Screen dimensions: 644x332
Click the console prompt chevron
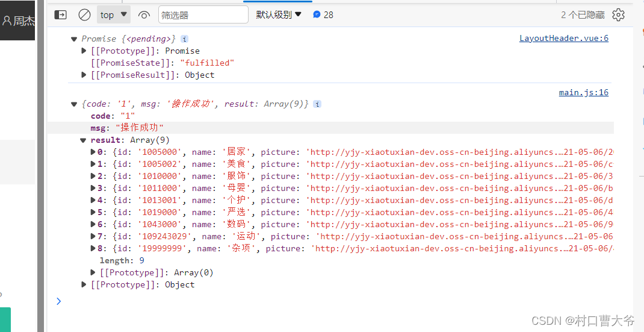[59, 301]
